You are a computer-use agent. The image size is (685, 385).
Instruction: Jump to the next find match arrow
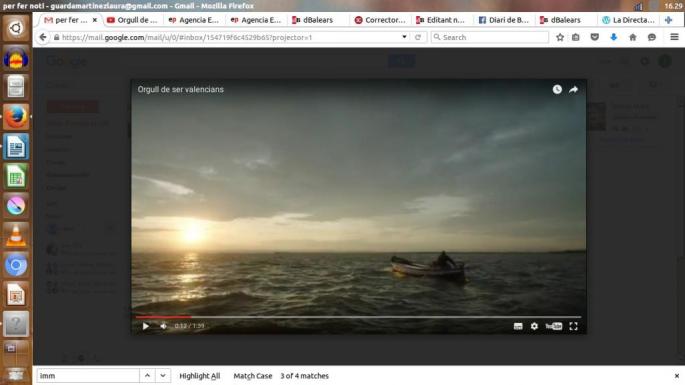pos(163,376)
